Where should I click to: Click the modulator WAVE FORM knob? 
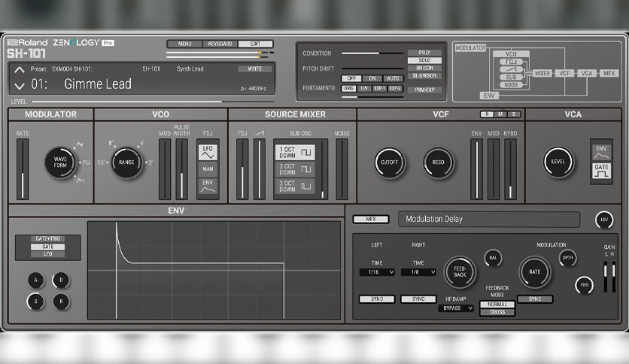[x=60, y=162]
